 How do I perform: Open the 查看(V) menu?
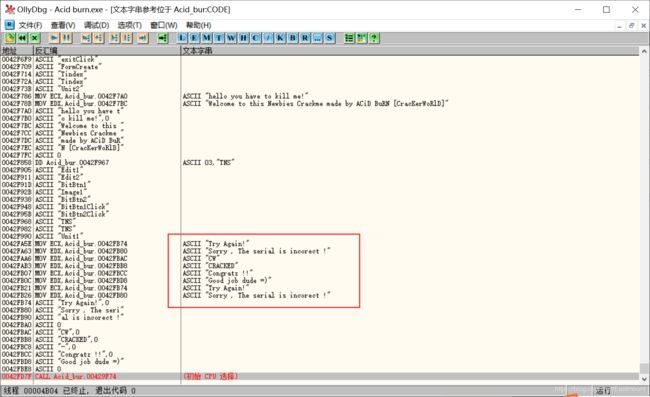(63, 25)
